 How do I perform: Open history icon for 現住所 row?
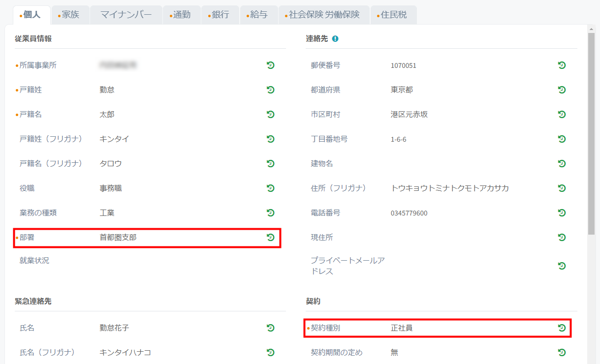[562, 237]
